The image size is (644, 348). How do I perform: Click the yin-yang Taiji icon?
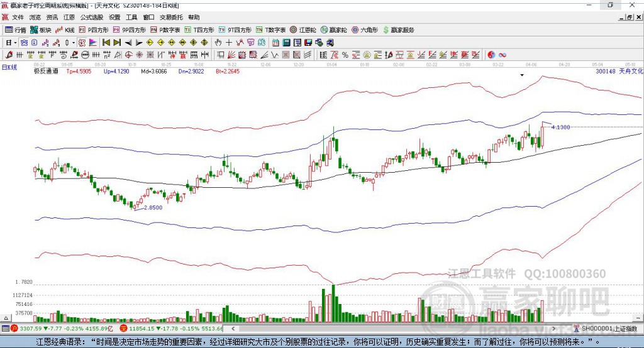point(491,55)
